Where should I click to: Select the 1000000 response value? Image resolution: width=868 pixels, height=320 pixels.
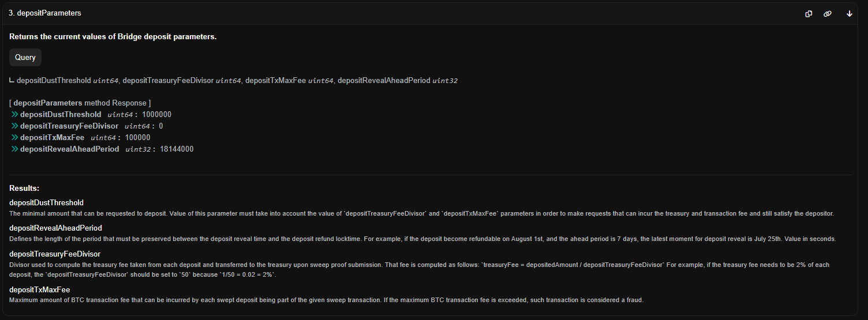coord(156,115)
